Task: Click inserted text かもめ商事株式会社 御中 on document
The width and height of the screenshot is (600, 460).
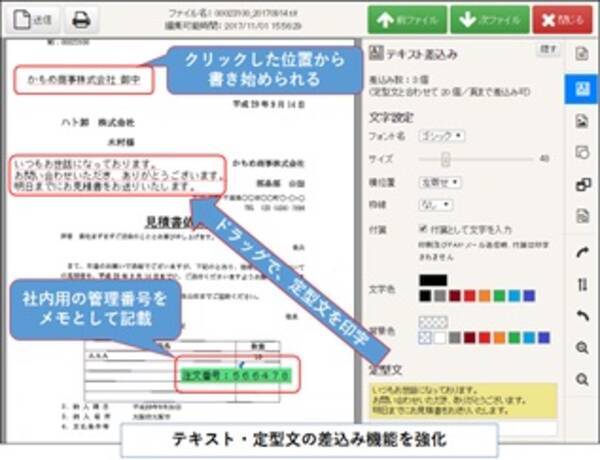Action: [84, 80]
